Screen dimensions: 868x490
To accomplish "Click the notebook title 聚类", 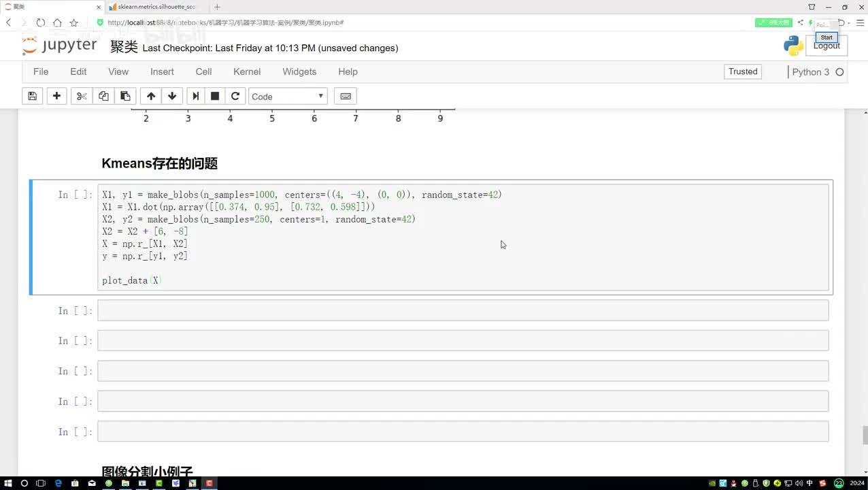I will [124, 47].
